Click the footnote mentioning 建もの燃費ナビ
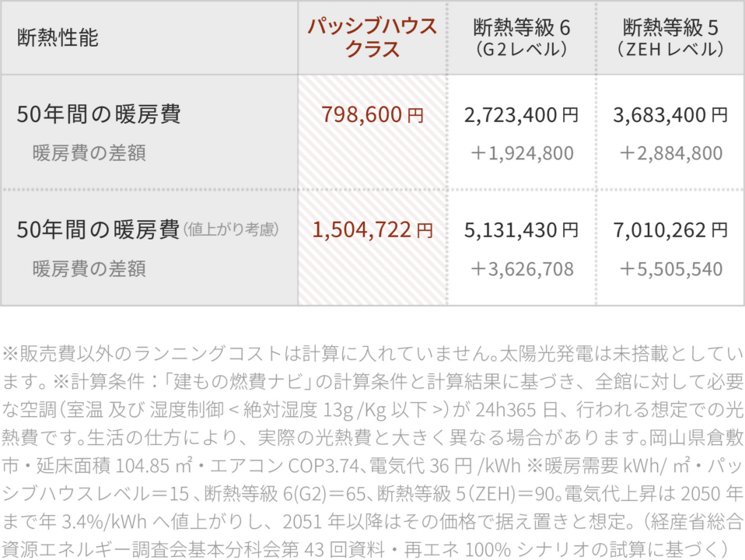This screenshot has width=745, height=560. point(372,381)
